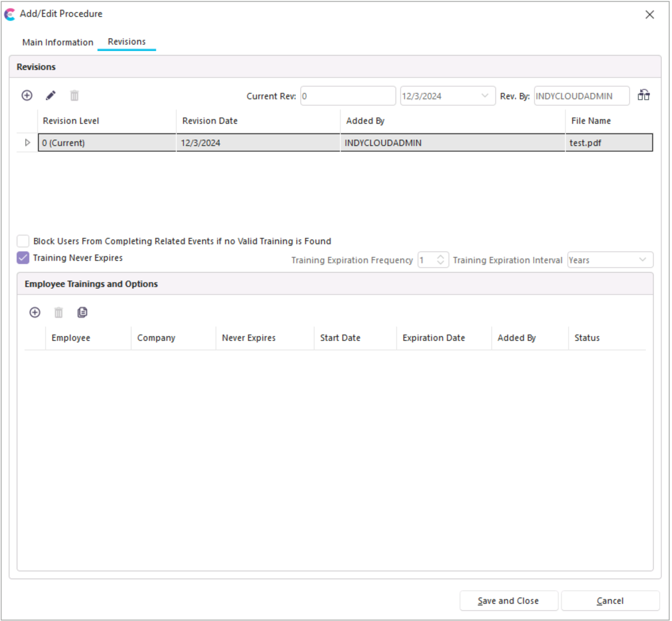Adjust Training Expiration Frequency spinner

click(x=441, y=260)
